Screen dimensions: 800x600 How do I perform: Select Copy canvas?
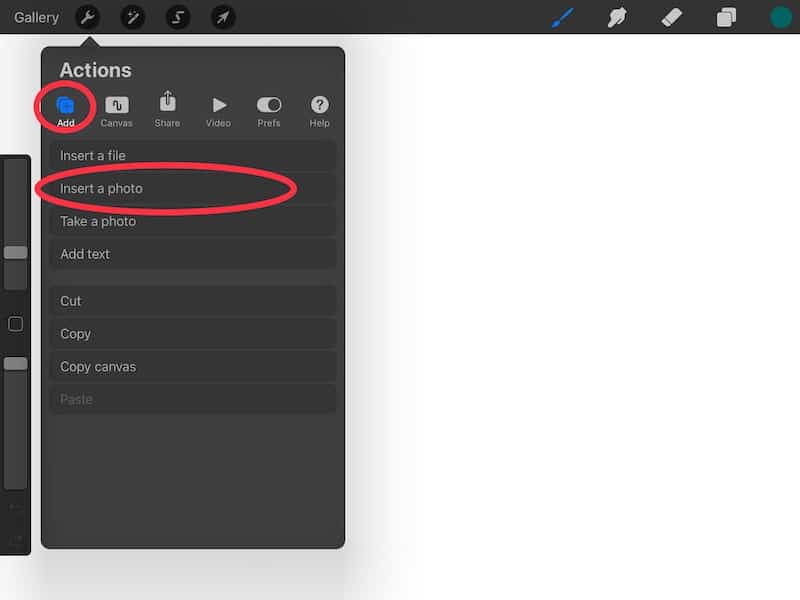click(193, 366)
